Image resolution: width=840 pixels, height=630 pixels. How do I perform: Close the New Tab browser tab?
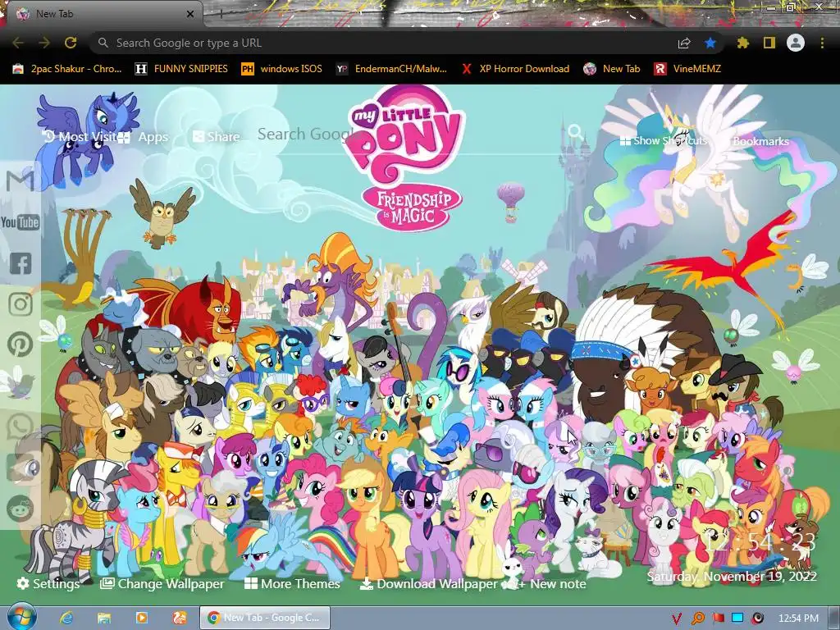click(x=190, y=14)
